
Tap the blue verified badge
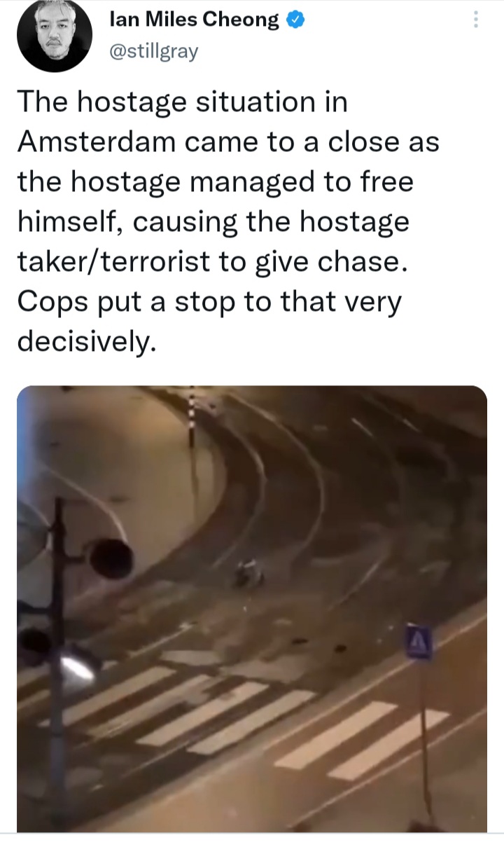295,20
